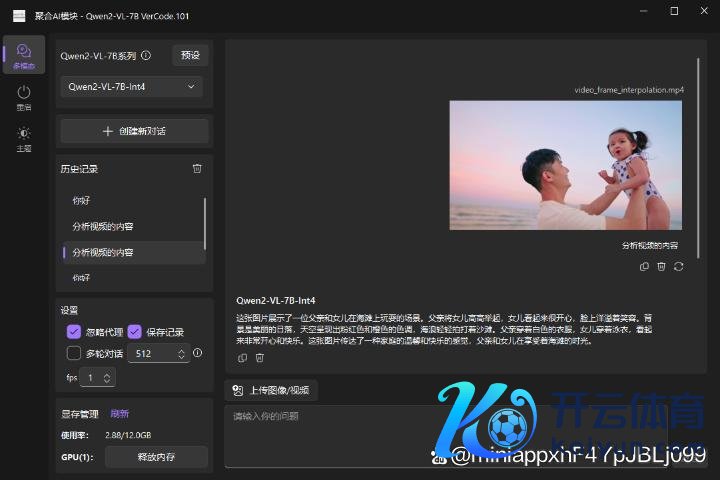Copy the Qwen2-VL-7B-Int4 response text

[242, 358]
